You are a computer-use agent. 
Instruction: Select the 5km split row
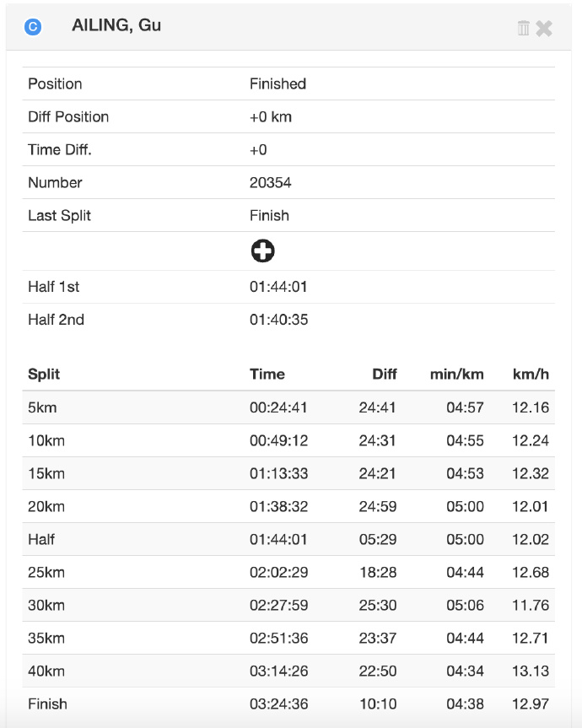[x=288, y=407]
